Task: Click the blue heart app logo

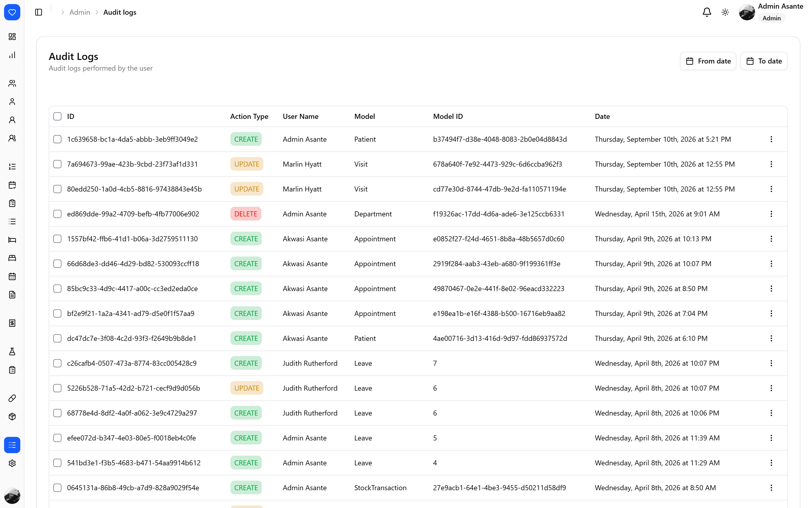Action: coord(12,12)
